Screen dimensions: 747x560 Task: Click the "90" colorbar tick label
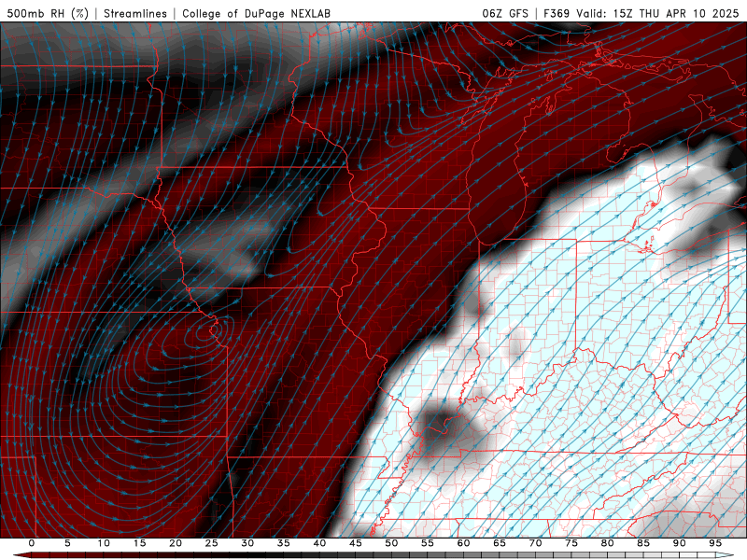680,543
